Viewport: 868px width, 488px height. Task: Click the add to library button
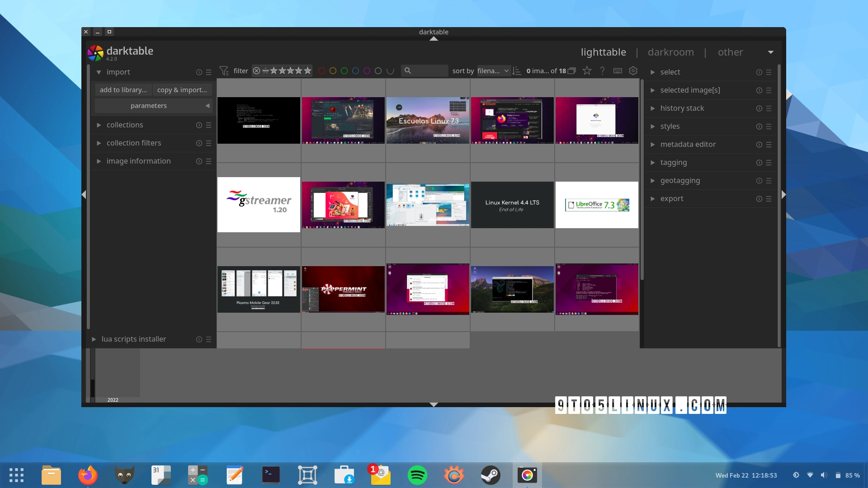123,89
